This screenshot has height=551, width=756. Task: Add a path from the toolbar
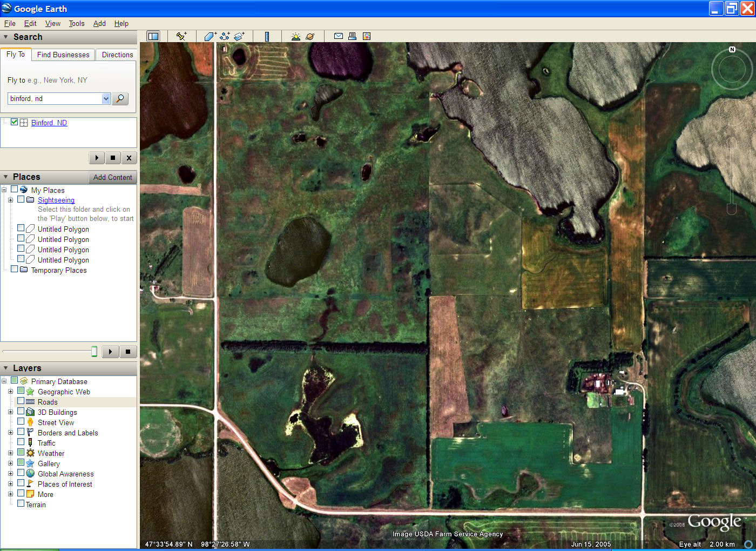tap(225, 36)
